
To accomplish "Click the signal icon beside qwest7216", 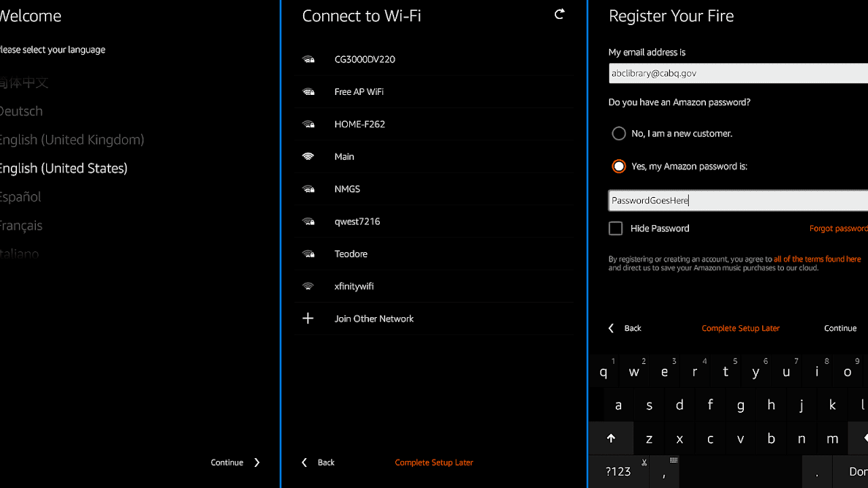I will 309,222.
